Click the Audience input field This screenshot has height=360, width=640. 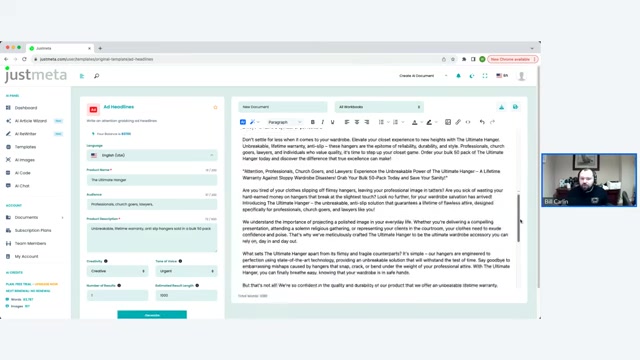click(x=152, y=204)
